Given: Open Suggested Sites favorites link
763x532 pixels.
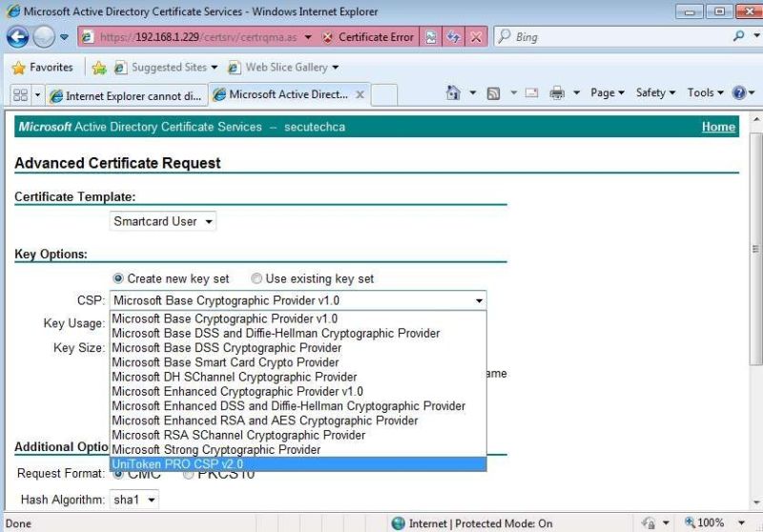Looking at the screenshot, I should pyautogui.click(x=165, y=67).
